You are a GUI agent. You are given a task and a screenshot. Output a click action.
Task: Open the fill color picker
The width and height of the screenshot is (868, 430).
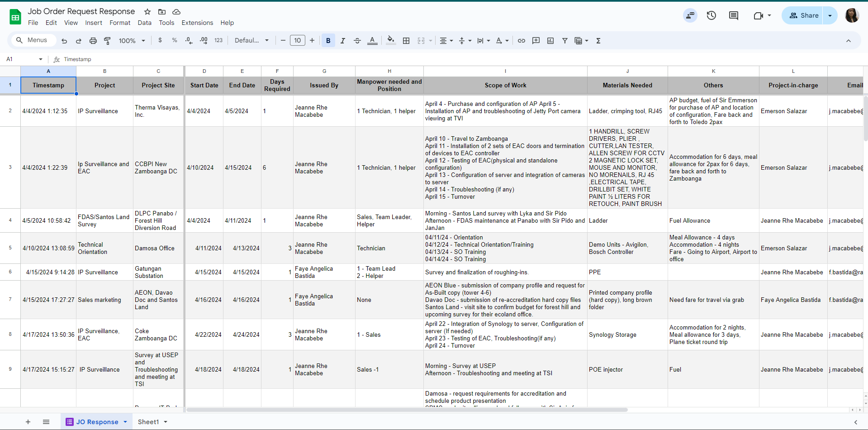click(x=391, y=41)
